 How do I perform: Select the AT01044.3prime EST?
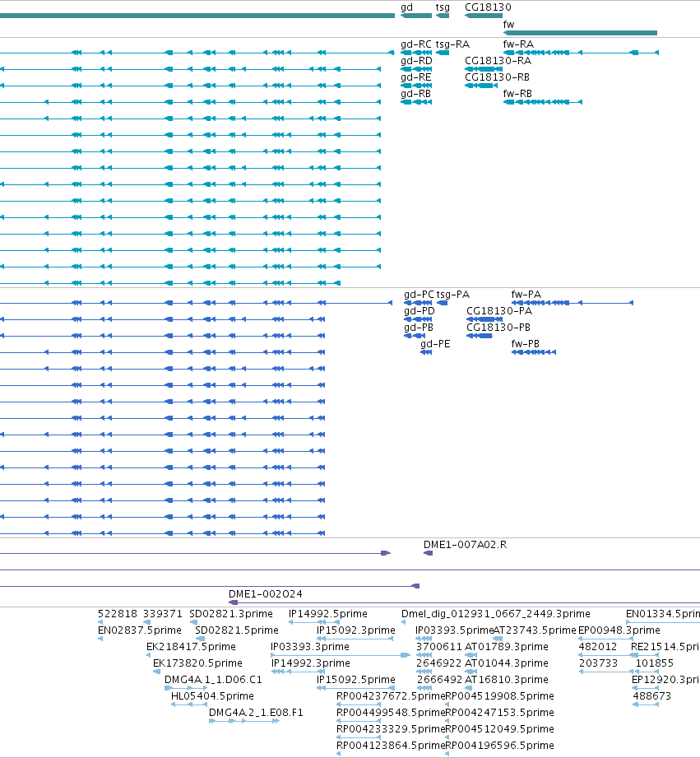coord(471,672)
